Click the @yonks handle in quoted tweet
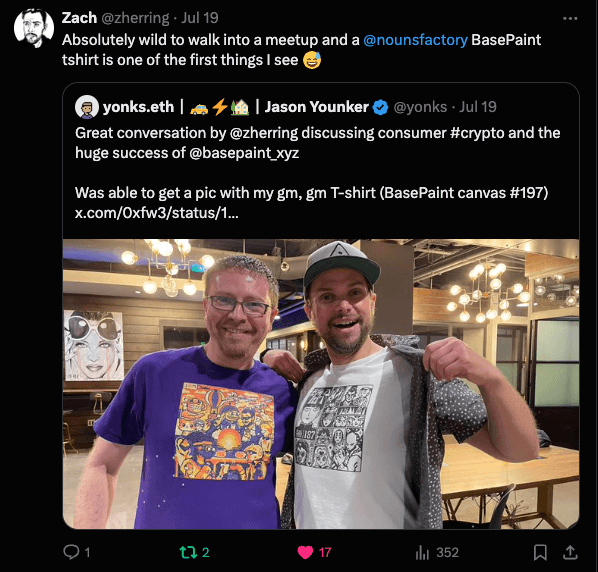598x572 pixels. pyautogui.click(x=420, y=107)
